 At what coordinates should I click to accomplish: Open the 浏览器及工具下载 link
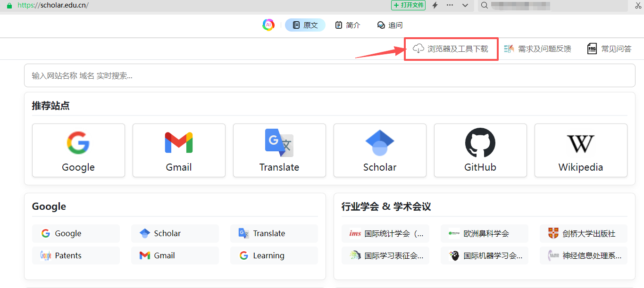pos(458,49)
